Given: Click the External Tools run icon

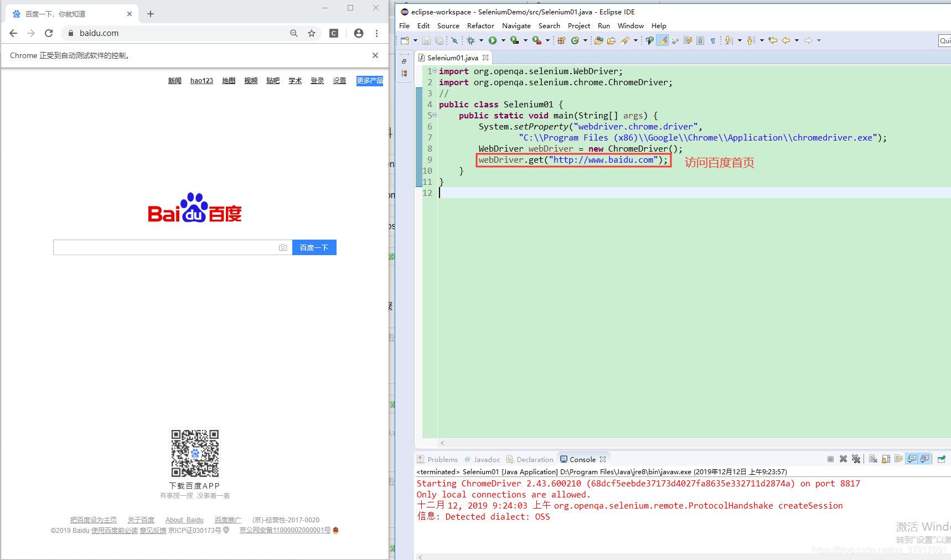Looking at the screenshot, I should tap(536, 40).
